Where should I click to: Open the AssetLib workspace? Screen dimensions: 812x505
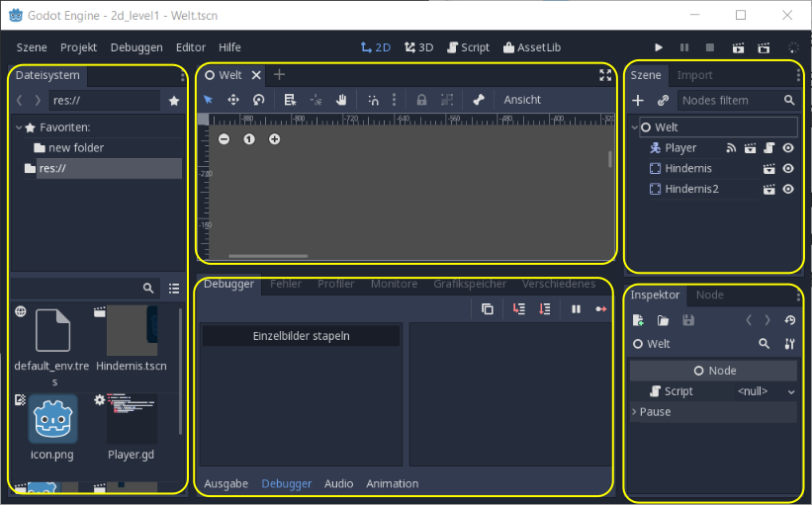(532, 47)
